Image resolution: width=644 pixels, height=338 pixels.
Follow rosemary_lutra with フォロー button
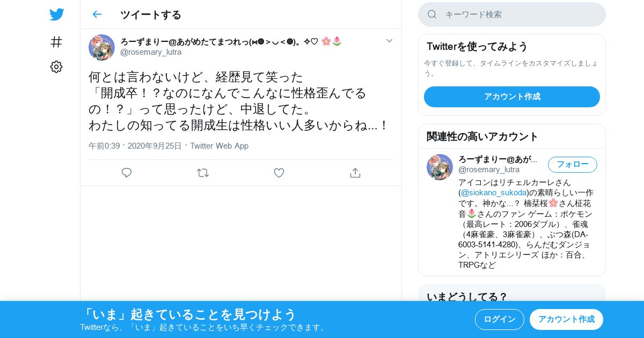point(573,164)
